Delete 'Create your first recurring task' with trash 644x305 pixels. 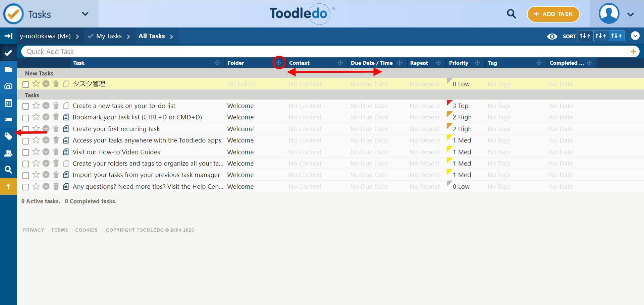pyautogui.click(x=56, y=129)
